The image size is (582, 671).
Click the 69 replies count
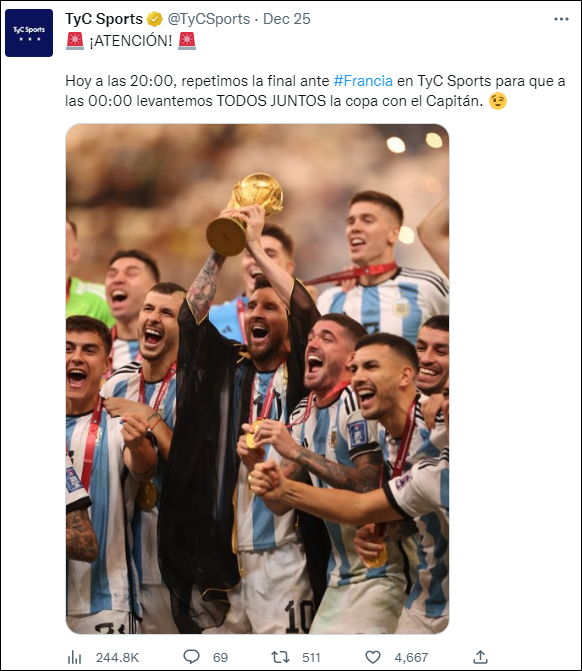click(220, 657)
